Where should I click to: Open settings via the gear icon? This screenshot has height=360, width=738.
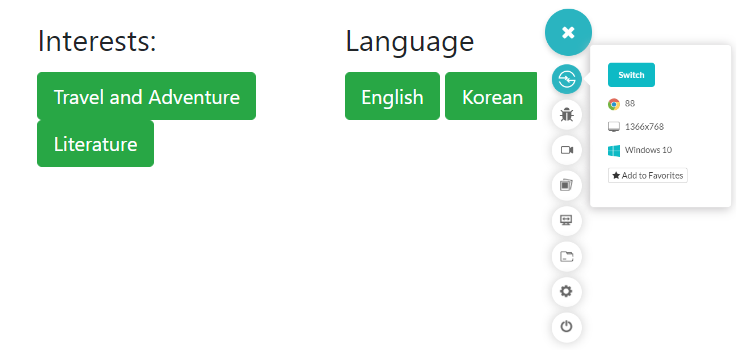567,292
